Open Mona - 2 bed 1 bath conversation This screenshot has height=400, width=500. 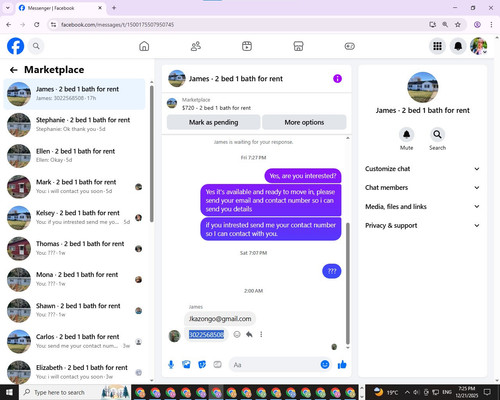tap(74, 279)
